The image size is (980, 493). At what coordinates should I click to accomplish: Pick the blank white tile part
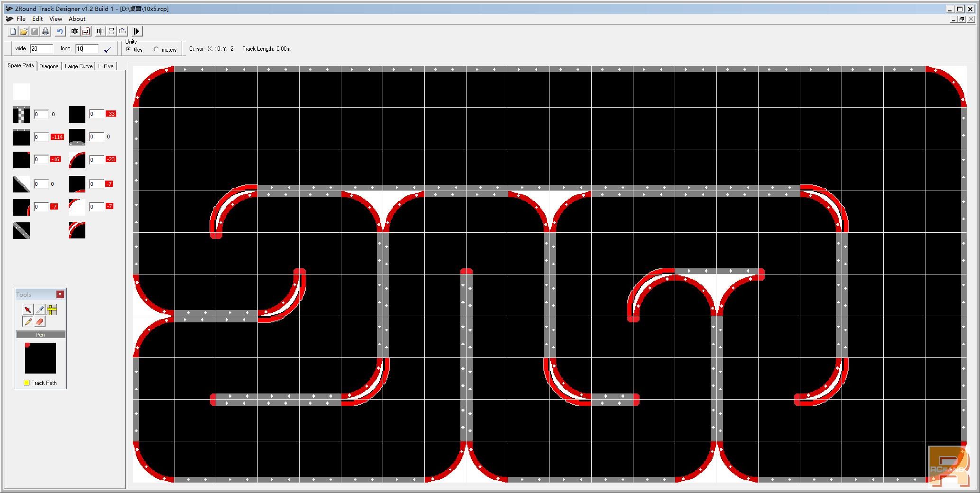point(21,91)
